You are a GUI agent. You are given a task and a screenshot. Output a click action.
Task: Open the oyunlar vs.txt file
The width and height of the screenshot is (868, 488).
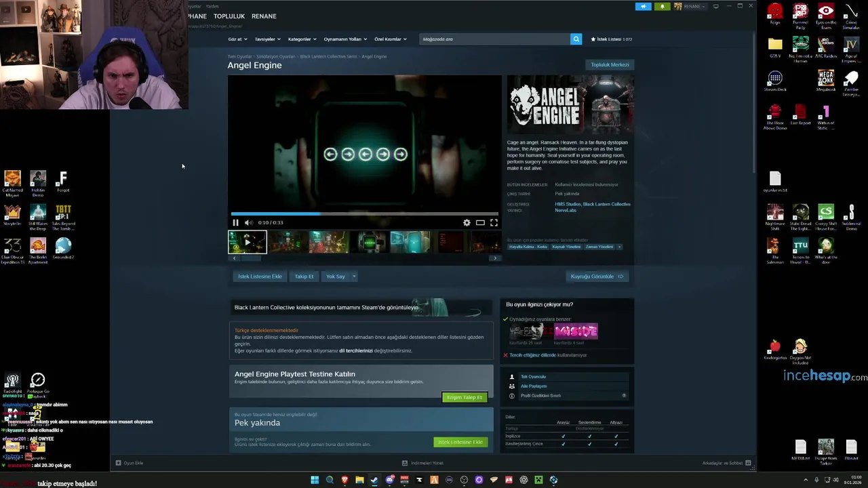(x=775, y=182)
